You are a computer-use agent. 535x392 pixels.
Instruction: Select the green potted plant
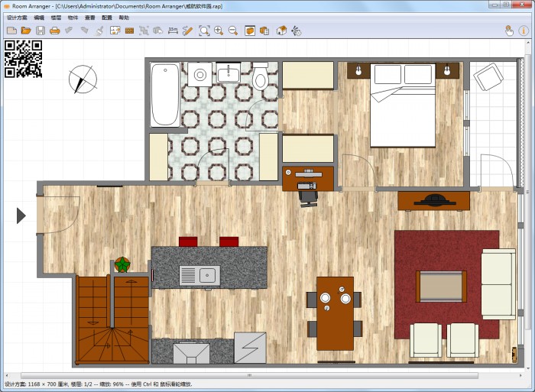pos(122,264)
